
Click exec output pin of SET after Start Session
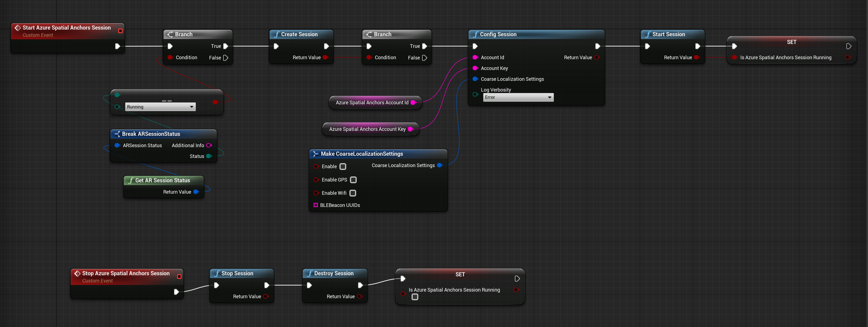click(x=849, y=46)
